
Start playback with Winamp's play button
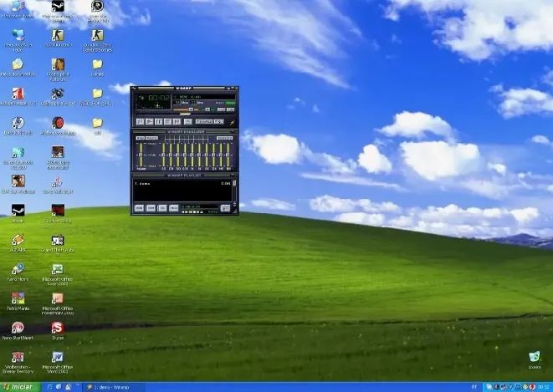click(150, 121)
